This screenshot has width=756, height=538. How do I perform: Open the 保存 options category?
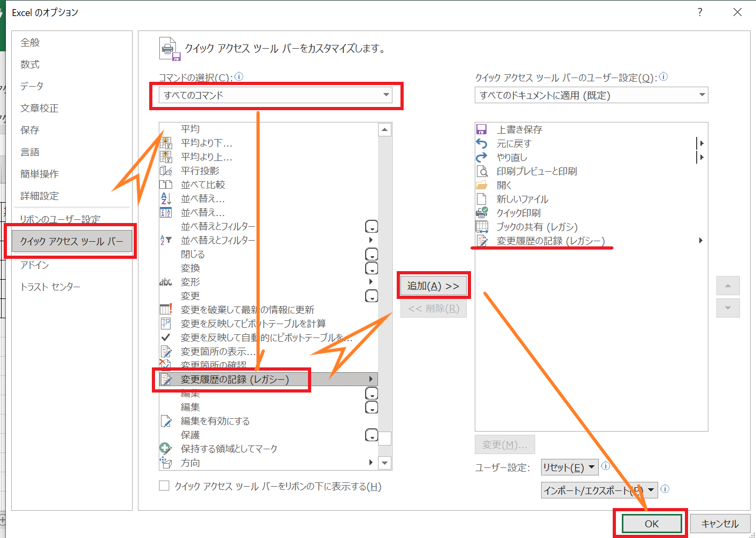(x=72, y=130)
